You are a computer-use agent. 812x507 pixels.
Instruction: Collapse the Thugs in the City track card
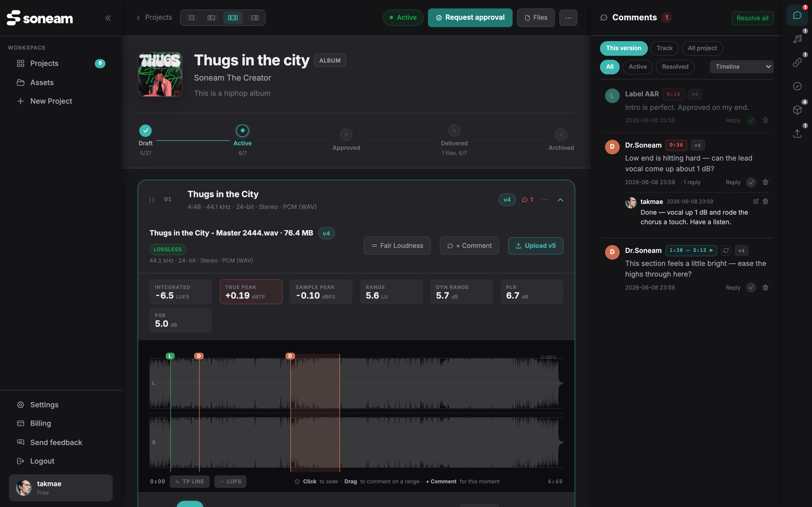[560, 200]
